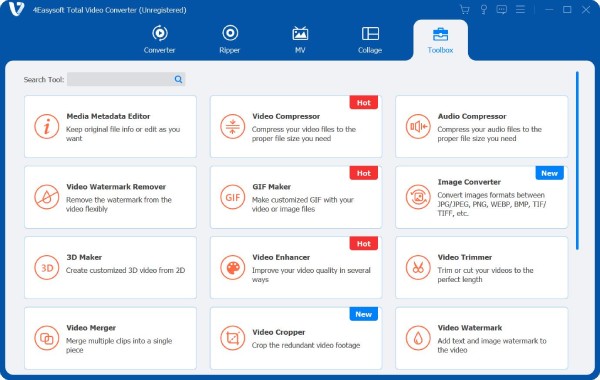
Task: Switch to the Ripper tab
Action: pyautogui.click(x=230, y=40)
